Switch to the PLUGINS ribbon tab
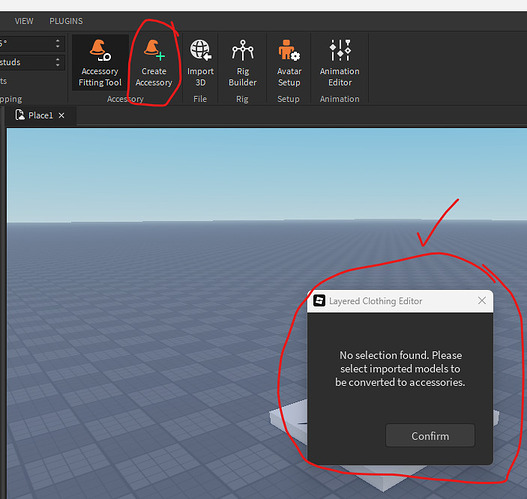The width and height of the screenshot is (527, 499). (x=66, y=21)
